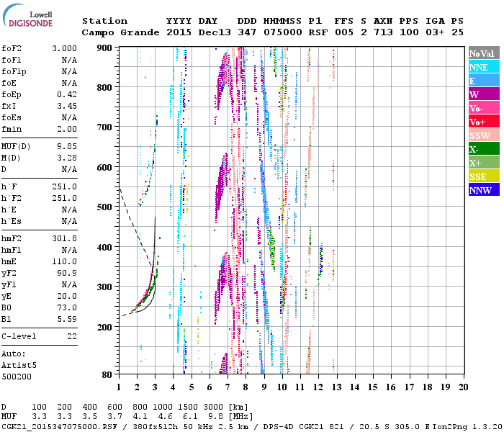
Task: Click the 500 height axis label
Action: 104,207
